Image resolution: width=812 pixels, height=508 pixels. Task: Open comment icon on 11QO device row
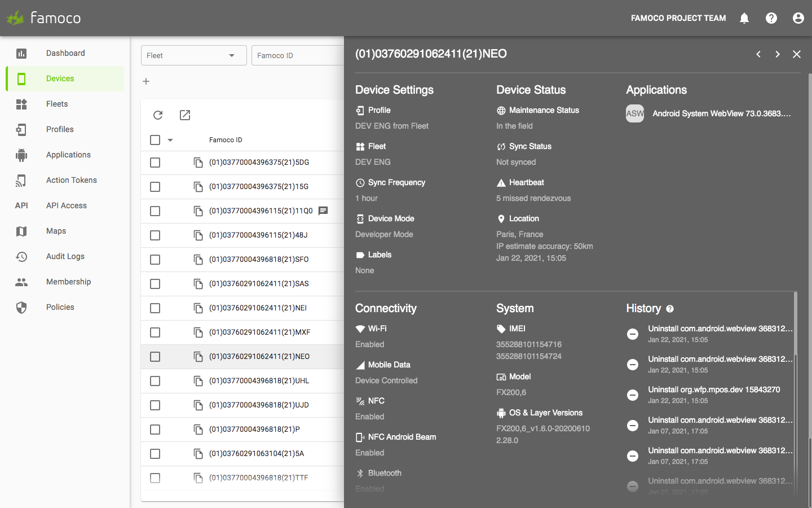(323, 211)
